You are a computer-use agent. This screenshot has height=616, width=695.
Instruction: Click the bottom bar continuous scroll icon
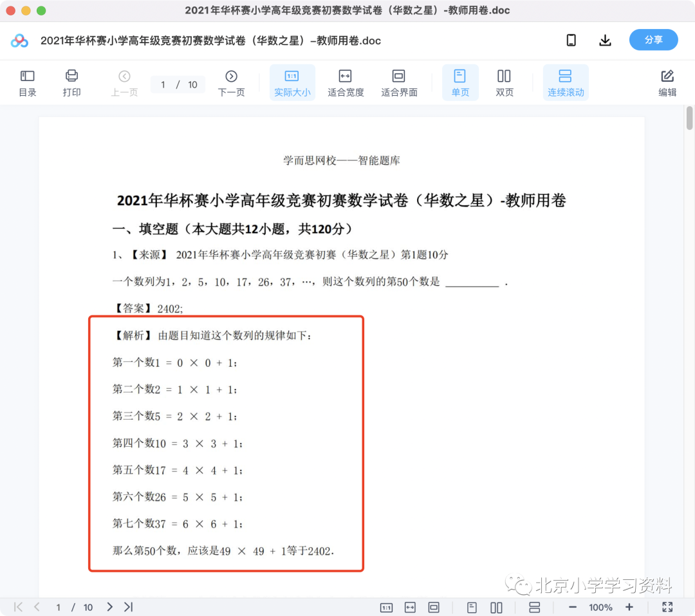535,607
